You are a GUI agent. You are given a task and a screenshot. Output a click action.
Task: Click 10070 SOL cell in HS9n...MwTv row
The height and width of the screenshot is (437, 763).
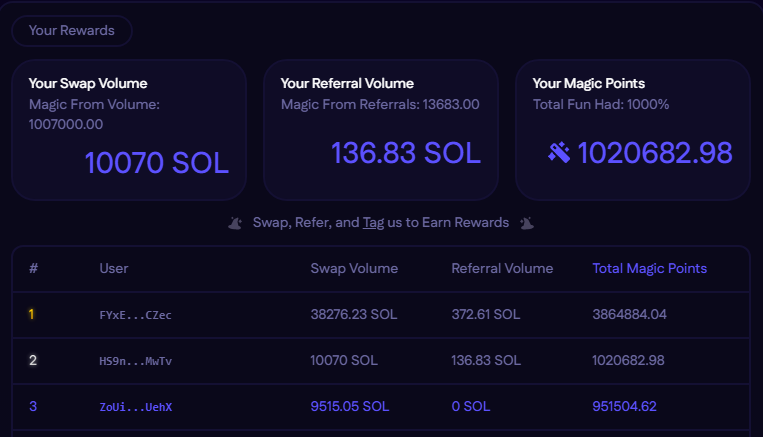pyautogui.click(x=344, y=360)
